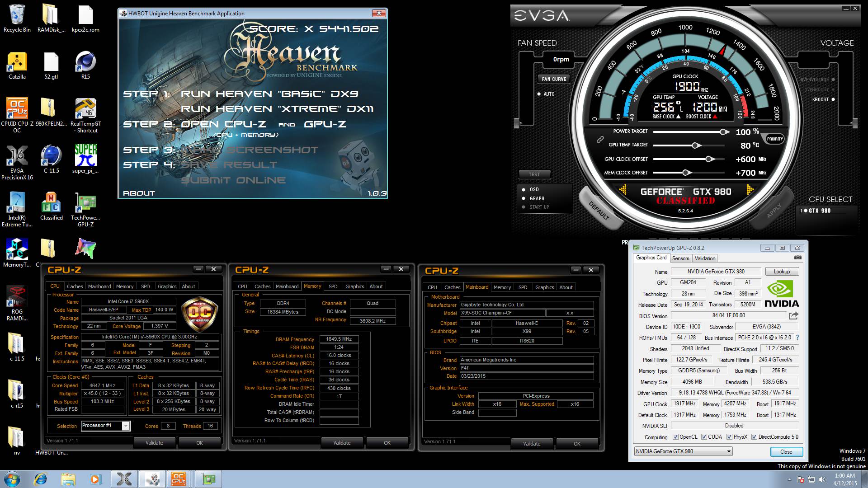868x488 pixels.
Task: Open the Windows Start menu orb
Action: (12, 479)
